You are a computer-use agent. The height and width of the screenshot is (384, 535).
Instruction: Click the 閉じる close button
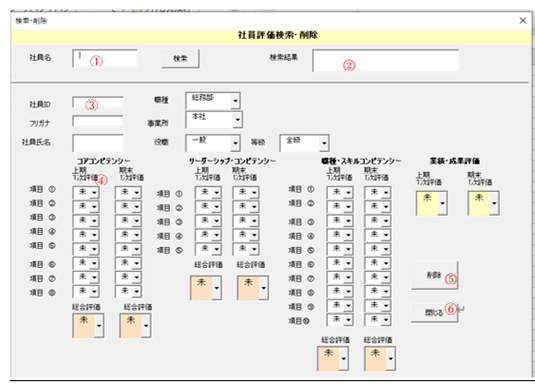pos(434,312)
